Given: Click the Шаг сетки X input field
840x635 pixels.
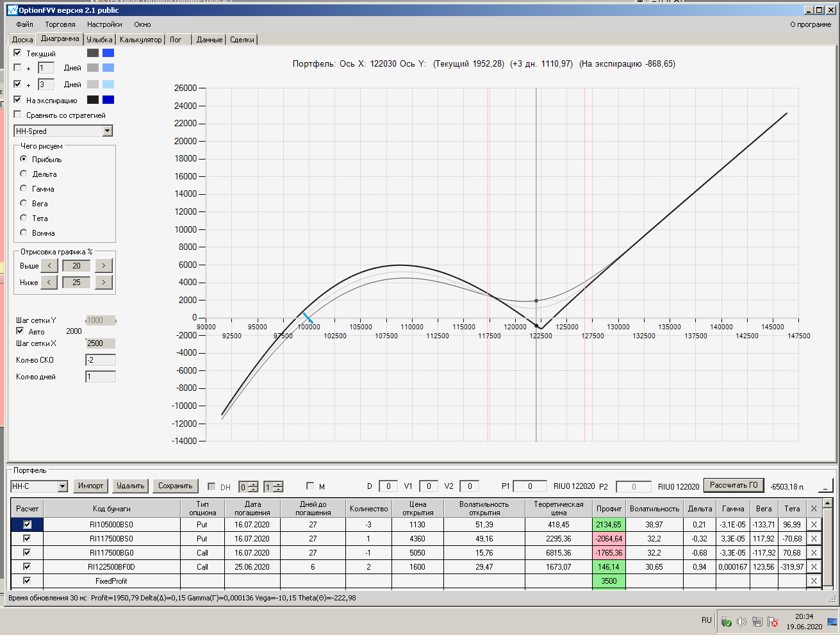Looking at the screenshot, I should pos(101,343).
